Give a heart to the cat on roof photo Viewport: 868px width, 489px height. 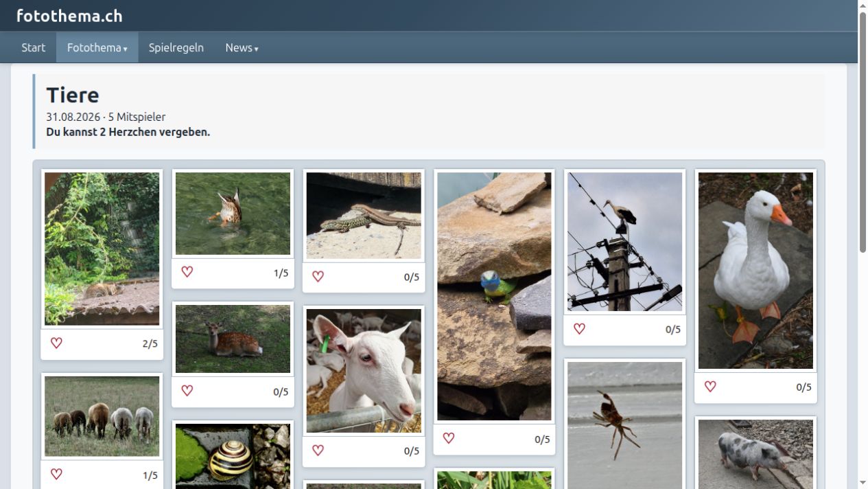pyautogui.click(x=56, y=343)
